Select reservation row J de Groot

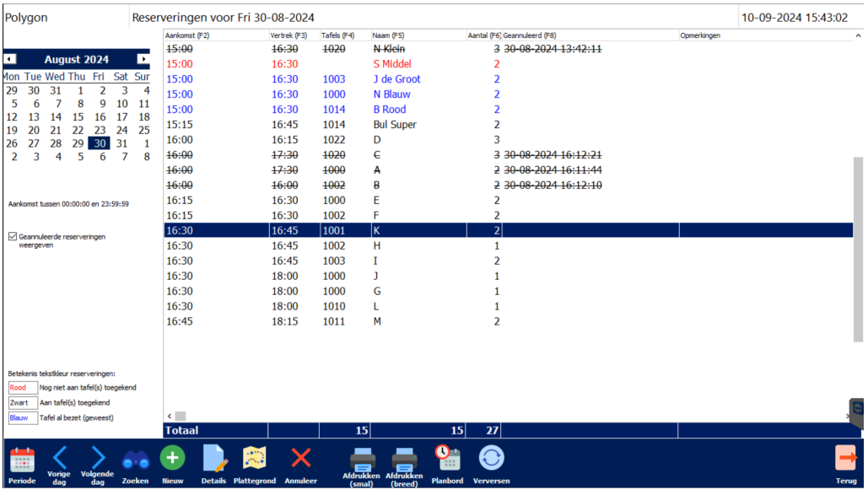508,79
